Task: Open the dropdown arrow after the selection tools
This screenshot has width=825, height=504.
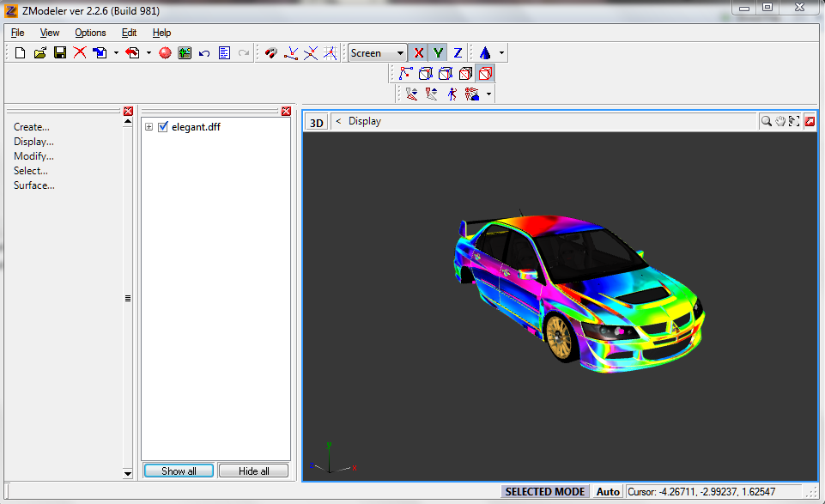Action: pos(488,94)
